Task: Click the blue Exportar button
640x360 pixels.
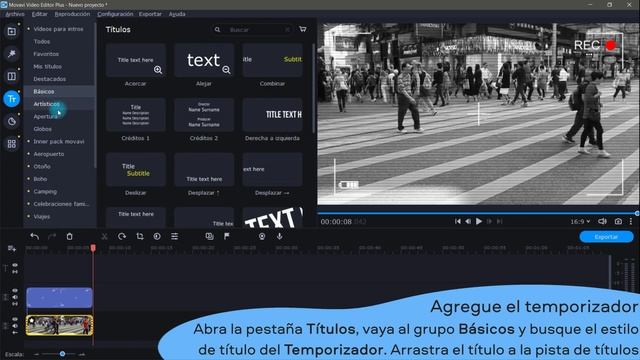Action: click(x=606, y=237)
